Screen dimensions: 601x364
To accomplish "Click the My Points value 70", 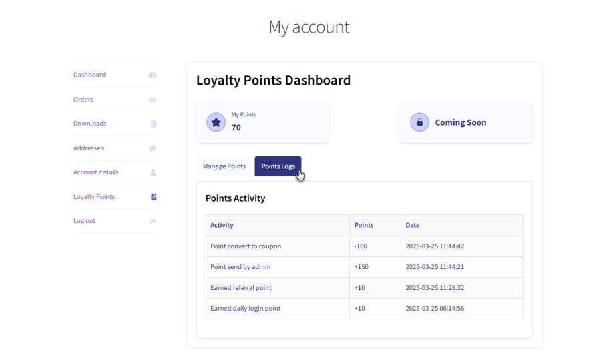I will tap(236, 128).
